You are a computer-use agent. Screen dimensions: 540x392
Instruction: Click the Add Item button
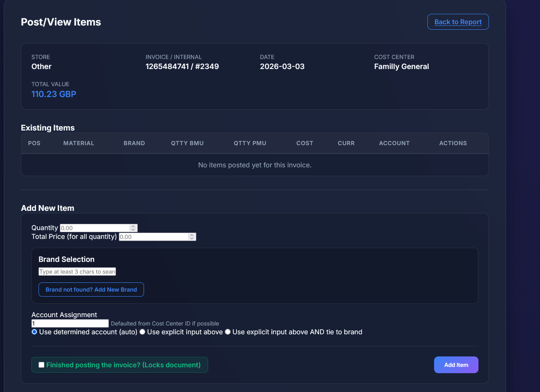(456, 365)
